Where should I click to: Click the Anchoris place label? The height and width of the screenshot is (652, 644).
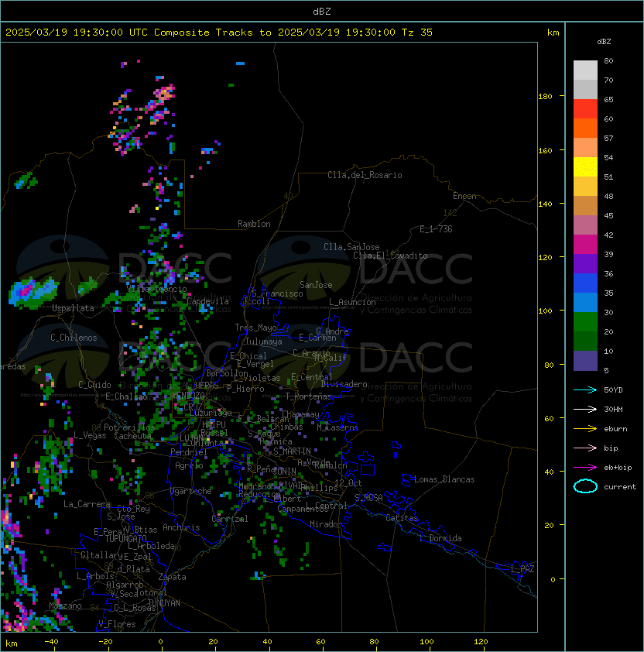coord(181,527)
